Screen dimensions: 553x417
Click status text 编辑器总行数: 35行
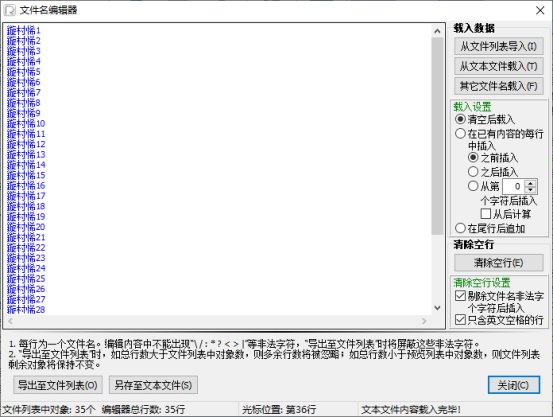tap(144, 410)
